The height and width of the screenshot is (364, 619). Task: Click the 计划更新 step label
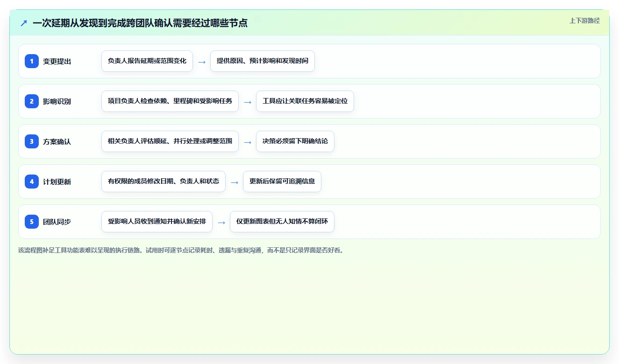click(57, 182)
